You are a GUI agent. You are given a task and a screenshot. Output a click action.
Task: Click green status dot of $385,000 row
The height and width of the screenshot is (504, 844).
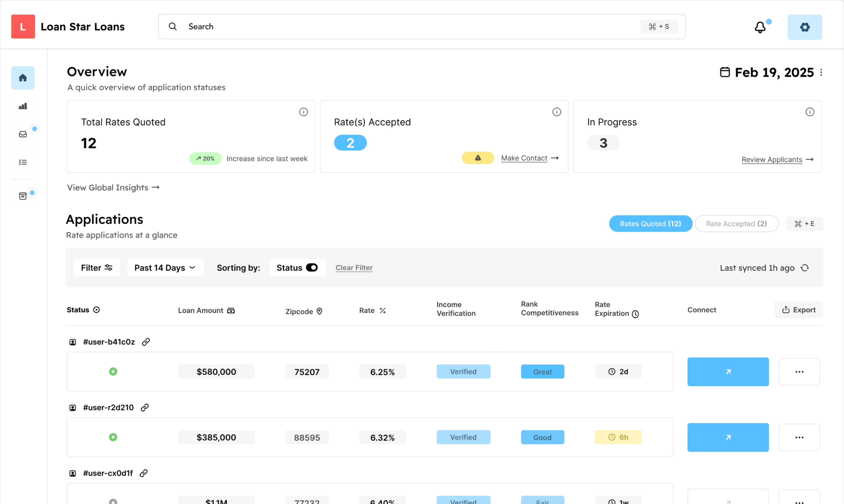pyautogui.click(x=113, y=437)
